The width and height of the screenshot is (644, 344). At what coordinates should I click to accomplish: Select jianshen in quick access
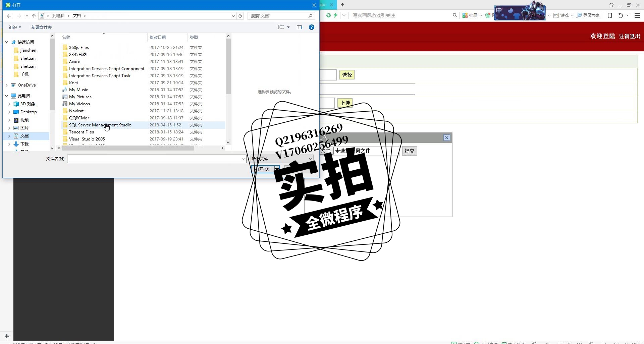(28, 50)
